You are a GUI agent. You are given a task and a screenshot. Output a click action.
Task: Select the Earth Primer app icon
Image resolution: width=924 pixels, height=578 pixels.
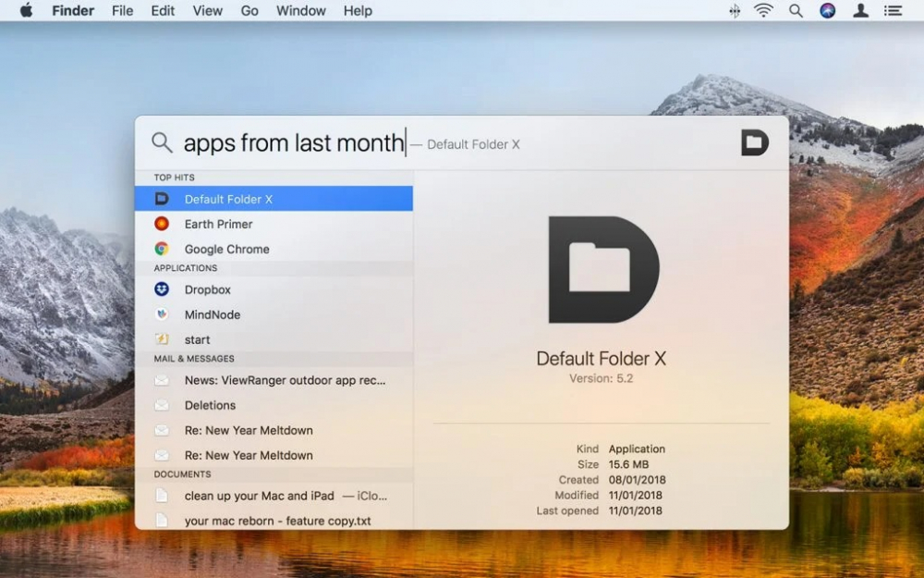(x=162, y=224)
